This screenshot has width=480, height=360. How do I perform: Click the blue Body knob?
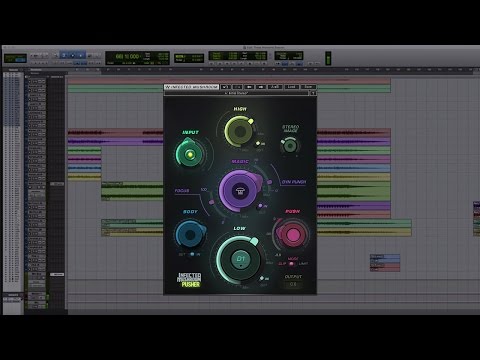190,235
